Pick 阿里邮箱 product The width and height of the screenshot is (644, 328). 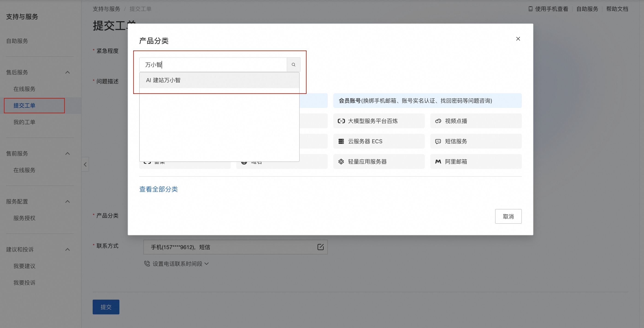click(x=476, y=162)
